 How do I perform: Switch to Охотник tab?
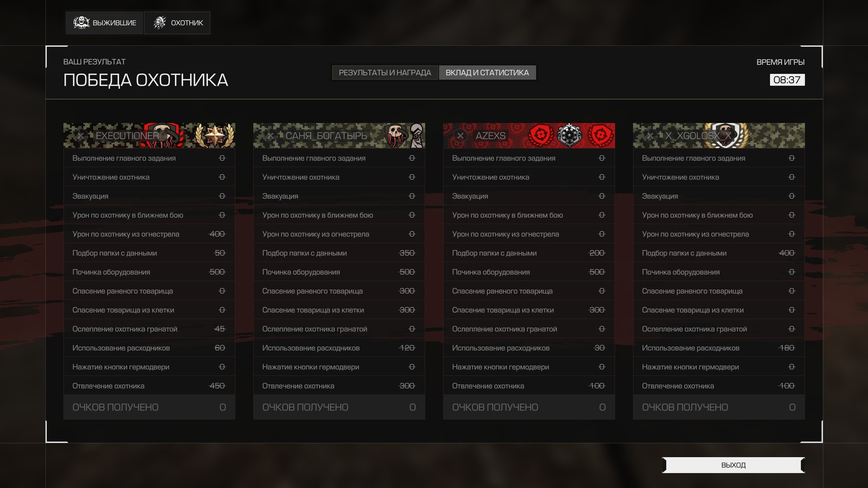coord(177,23)
